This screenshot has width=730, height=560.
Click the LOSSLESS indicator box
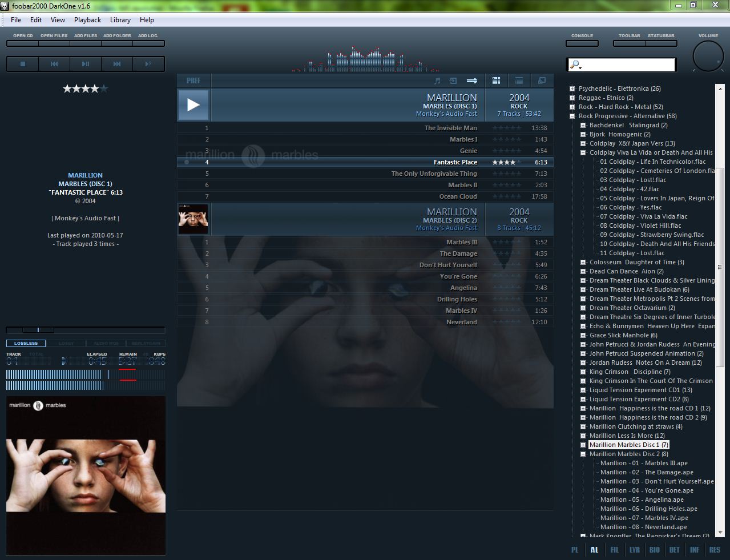26,343
